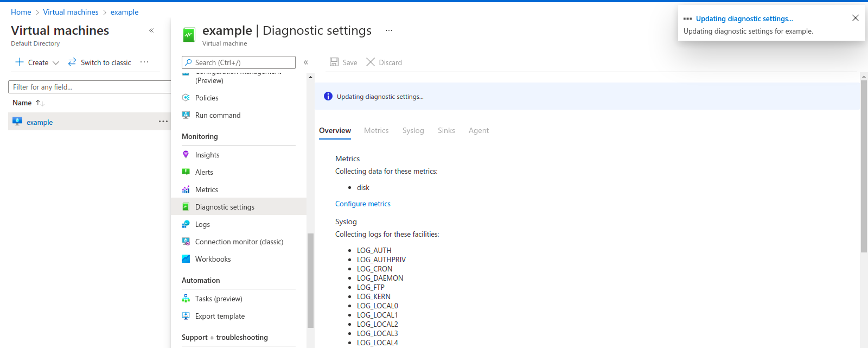The width and height of the screenshot is (868, 348).
Task: Open more options beside page title
Action: (389, 30)
